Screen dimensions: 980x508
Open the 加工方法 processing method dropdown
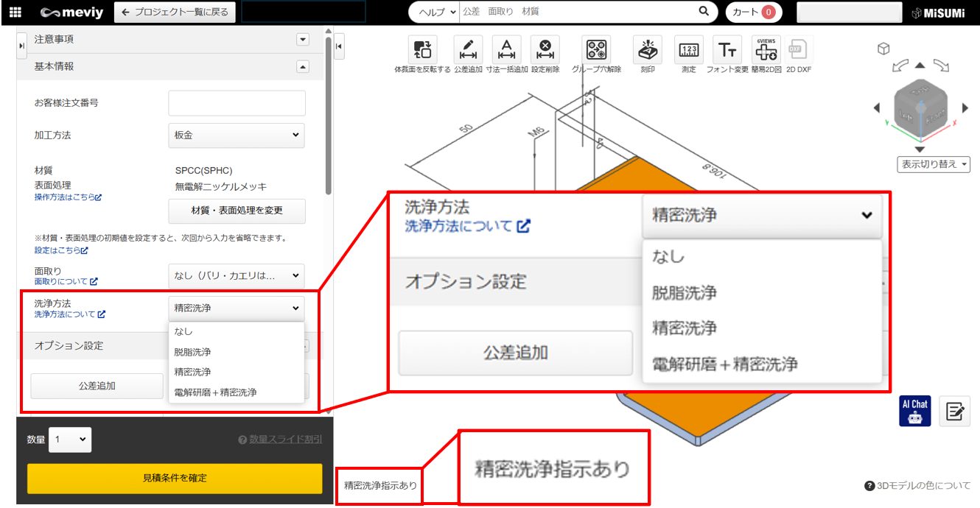pyautogui.click(x=236, y=135)
